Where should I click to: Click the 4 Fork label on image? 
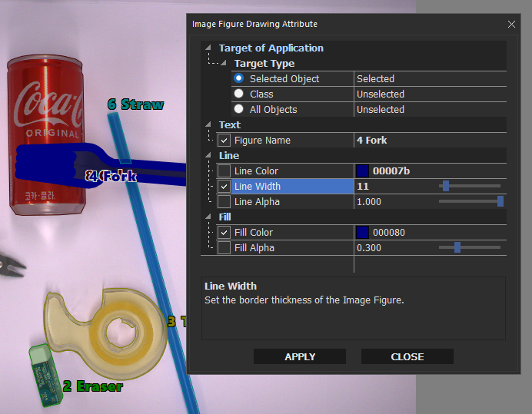click(111, 176)
